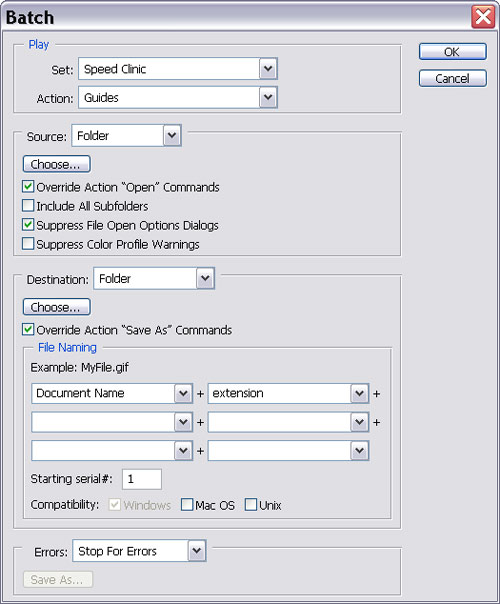
Task: Click Choose button under Source
Action: coord(57,164)
